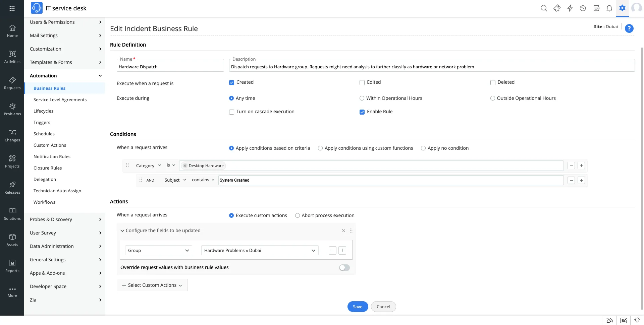
Task: Open the quick actions lightning icon
Action: pos(570,8)
